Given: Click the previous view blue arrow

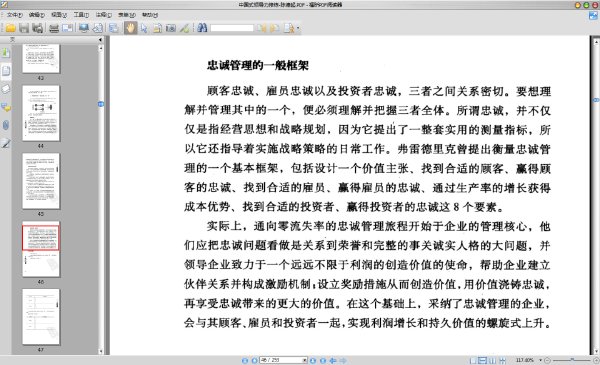Looking at the screenshot, I should [x=333, y=360].
